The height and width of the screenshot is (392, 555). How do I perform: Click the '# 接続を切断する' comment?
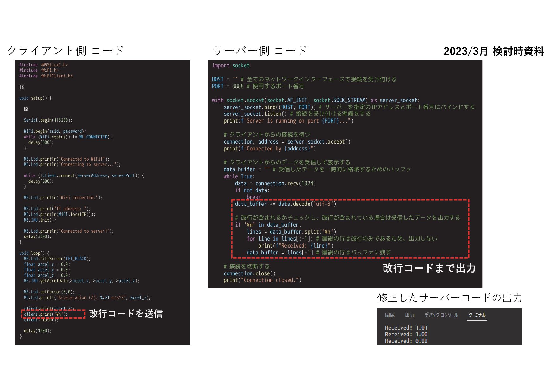(x=246, y=266)
